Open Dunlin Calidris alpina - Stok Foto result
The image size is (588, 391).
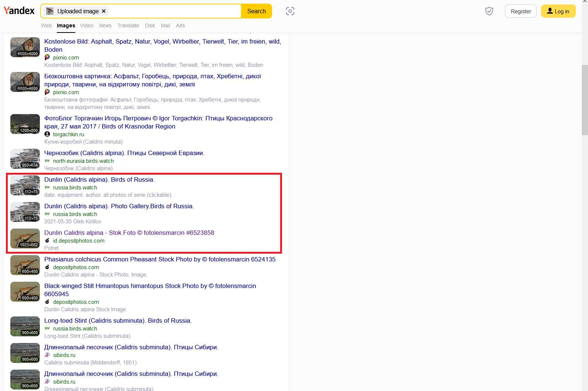click(x=129, y=233)
